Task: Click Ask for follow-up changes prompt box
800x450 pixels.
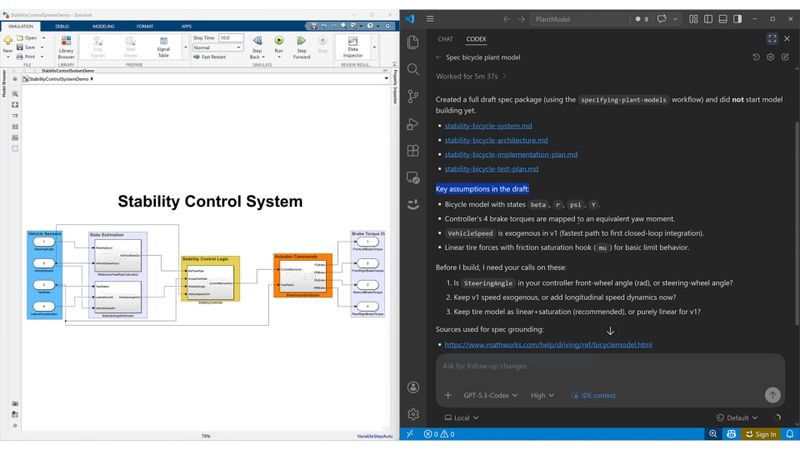Action: (x=610, y=367)
